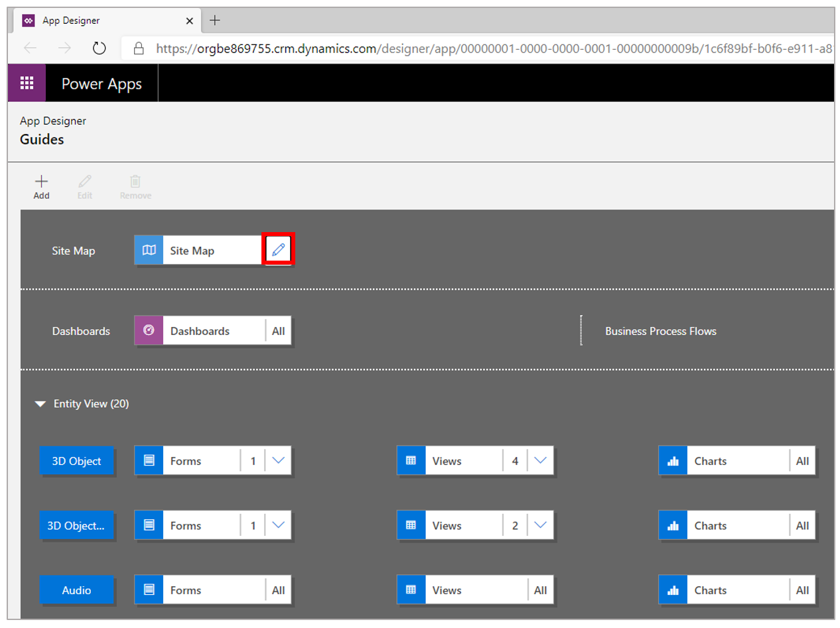
Task: Expand Views dropdown for 3D Object... row
Action: point(540,525)
